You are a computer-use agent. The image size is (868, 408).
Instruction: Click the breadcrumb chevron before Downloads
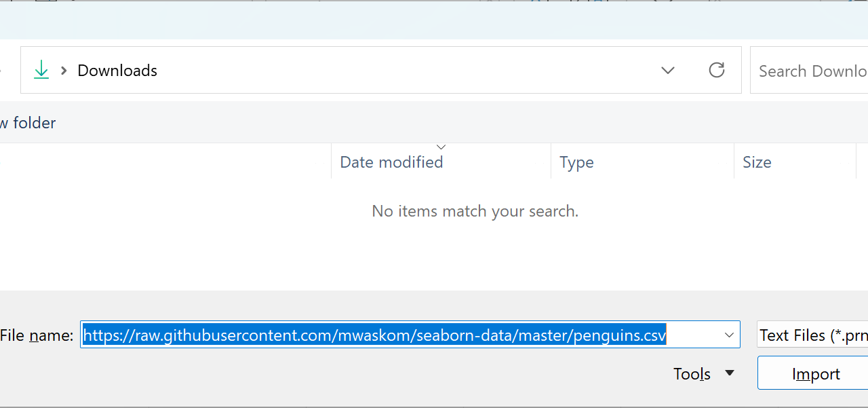click(x=64, y=70)
